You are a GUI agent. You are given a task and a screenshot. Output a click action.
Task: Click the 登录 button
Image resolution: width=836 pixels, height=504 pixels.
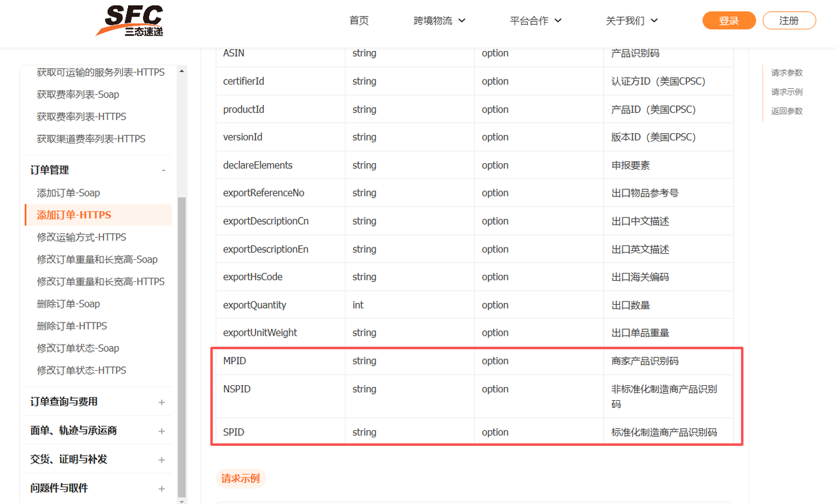[729, 20]
